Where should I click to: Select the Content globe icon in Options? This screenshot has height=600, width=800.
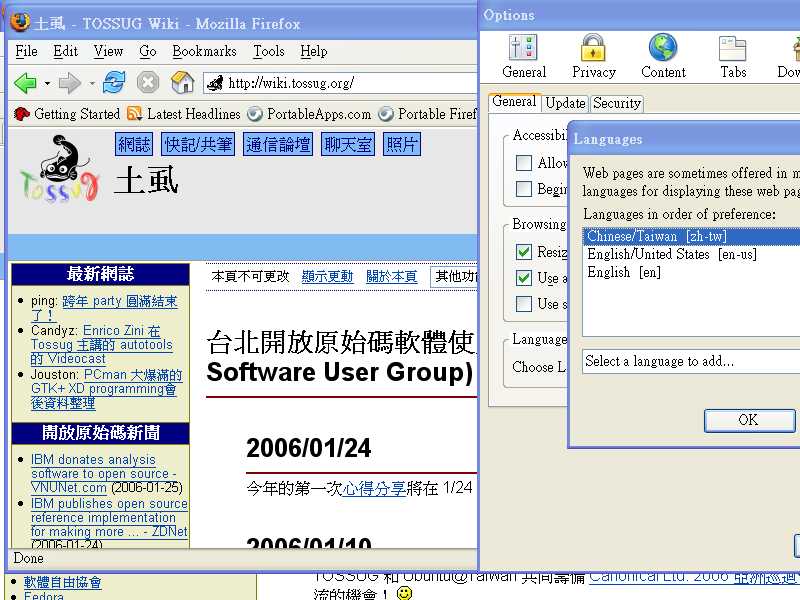[663, 57]
